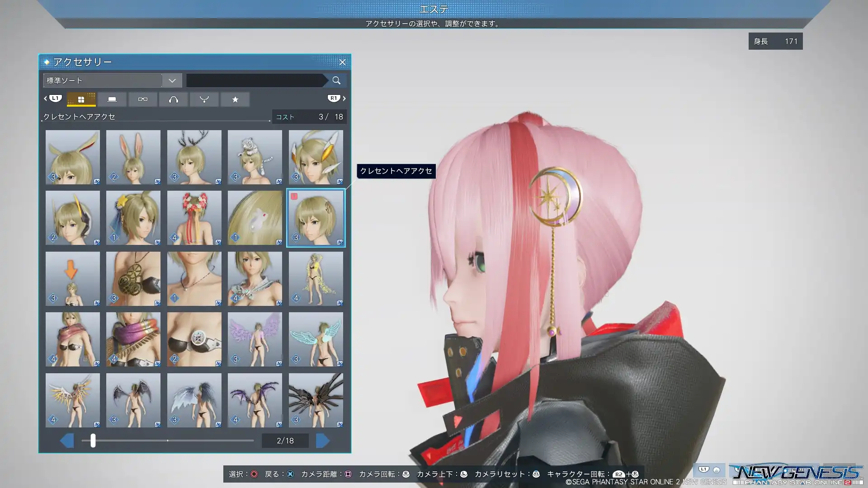Select the gold-white mechanical wings thumbnail

click(x=73, y=400)
